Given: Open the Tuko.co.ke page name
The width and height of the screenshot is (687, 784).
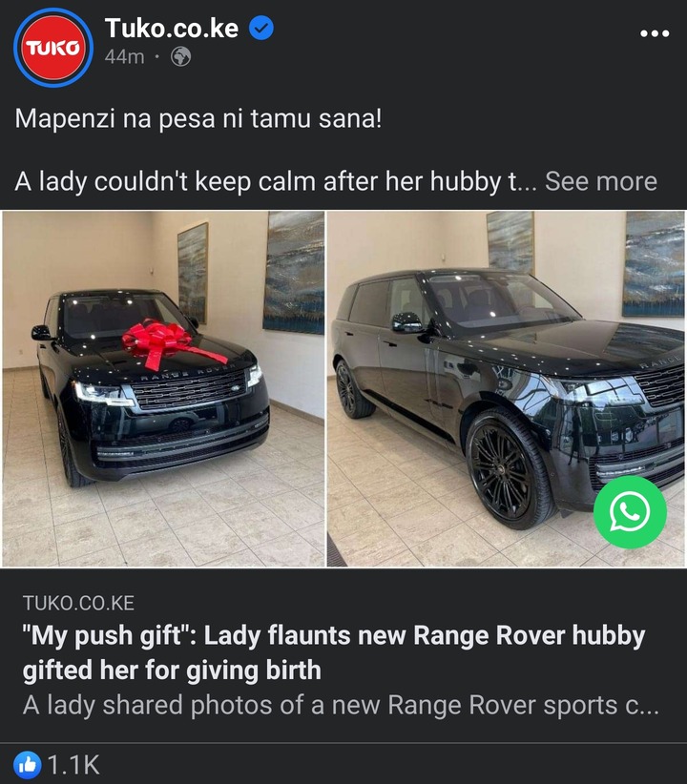Looking at the screenshot, I should point(172,28).
